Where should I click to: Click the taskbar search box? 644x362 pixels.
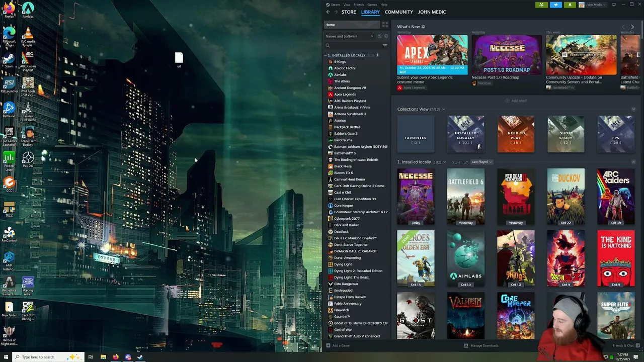coord(48,357)
